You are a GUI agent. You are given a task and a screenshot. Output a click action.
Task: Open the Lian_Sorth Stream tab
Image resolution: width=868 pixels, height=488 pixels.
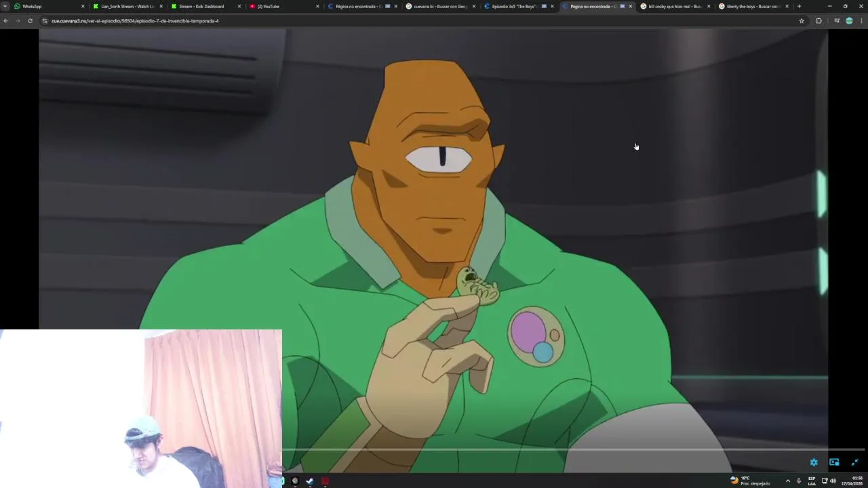(x=127, y=6)
